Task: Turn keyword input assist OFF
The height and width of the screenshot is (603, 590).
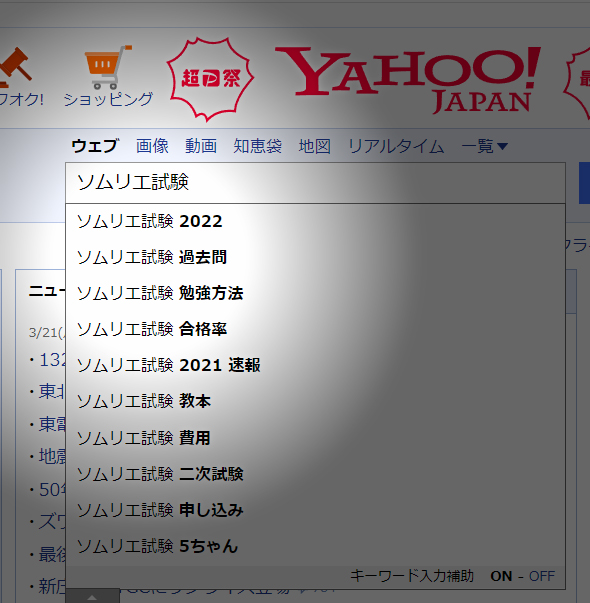Action: pyautogui.click(x=542, y=576)
